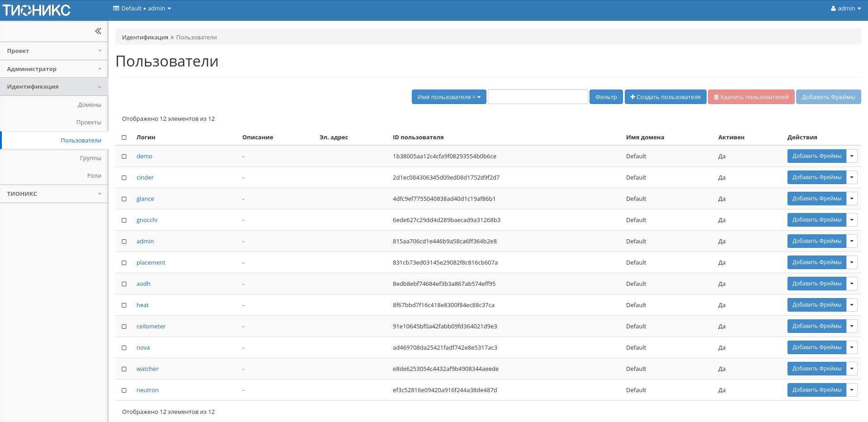Open the Roles sidebar item
The width and height of the screenshot is (868, 422).
point(94,176)
